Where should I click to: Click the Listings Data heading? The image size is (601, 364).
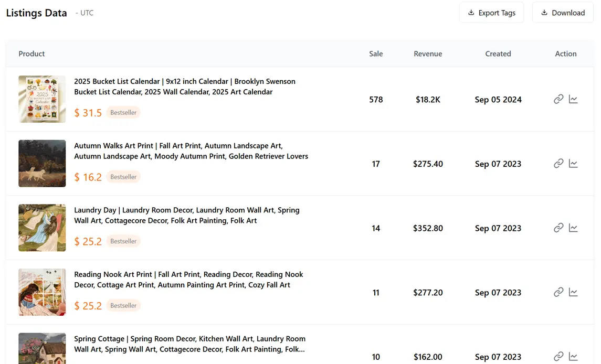[x=36, y=13]
